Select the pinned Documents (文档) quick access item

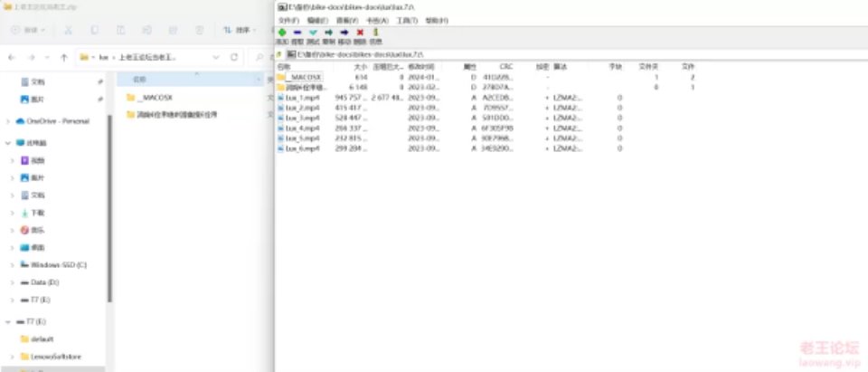[x=33, y=82]
